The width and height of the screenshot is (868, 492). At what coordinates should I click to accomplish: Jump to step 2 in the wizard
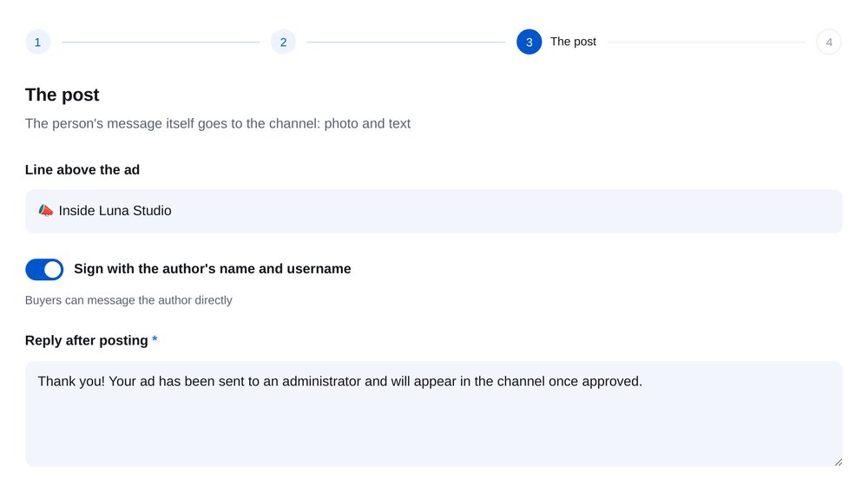pyautogui.click(x=283, y=42)
